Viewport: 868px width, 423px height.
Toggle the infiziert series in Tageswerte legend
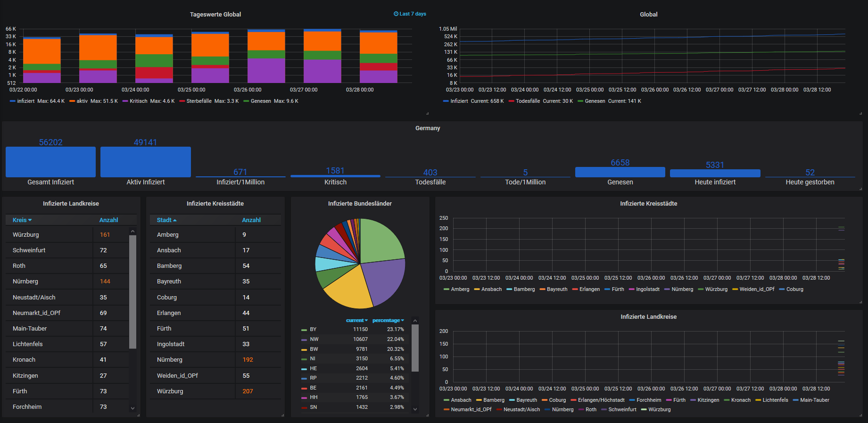click(25, 101)
